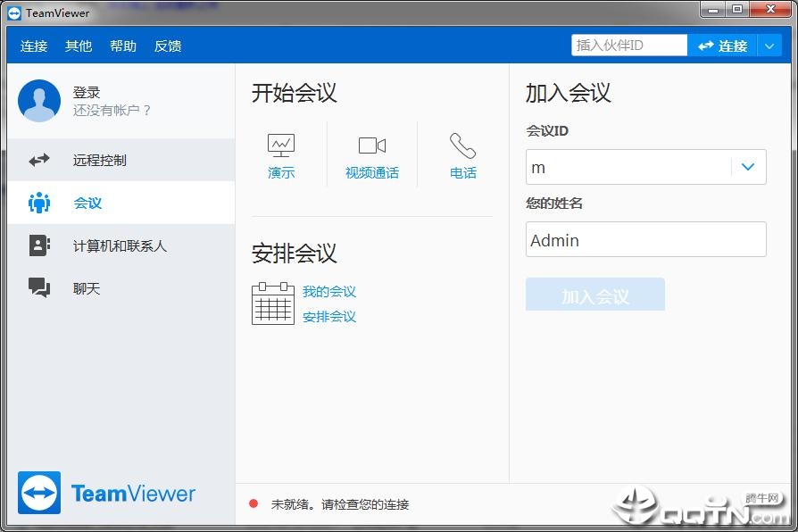Select 远程控制 in the sidebar

[x=121, y=161]
